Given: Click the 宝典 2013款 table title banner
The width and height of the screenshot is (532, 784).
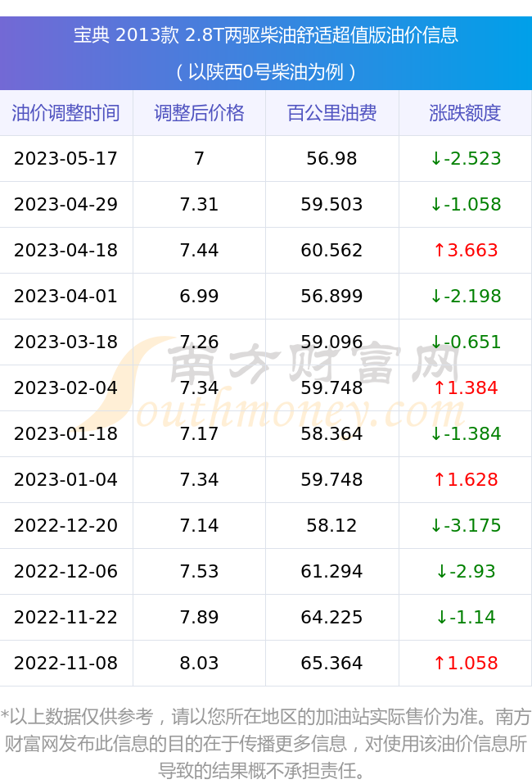Looking at the screenshot, I should [266, 35].
